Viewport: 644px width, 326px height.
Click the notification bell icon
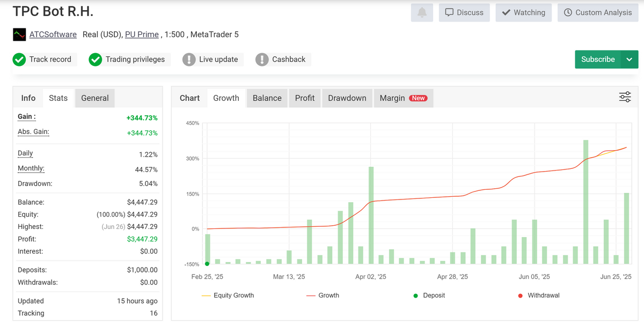tap(422, 13)
